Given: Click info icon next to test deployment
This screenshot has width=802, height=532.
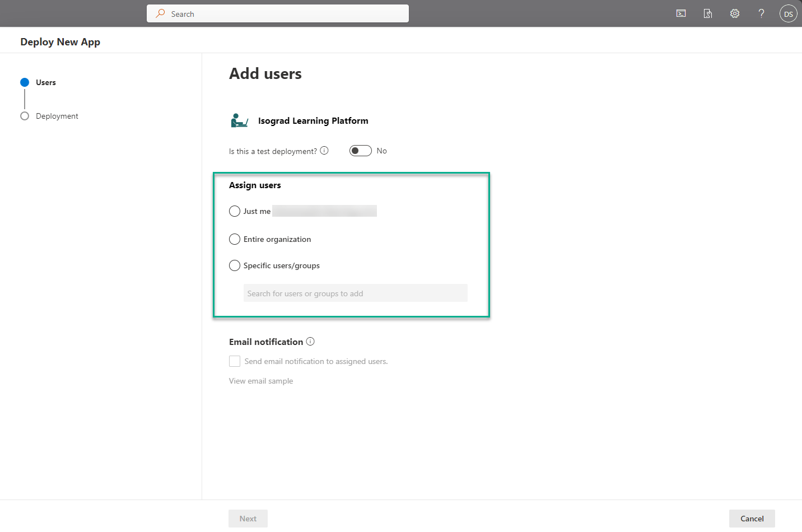Looking at the screenshot, I should pos(324,151).
